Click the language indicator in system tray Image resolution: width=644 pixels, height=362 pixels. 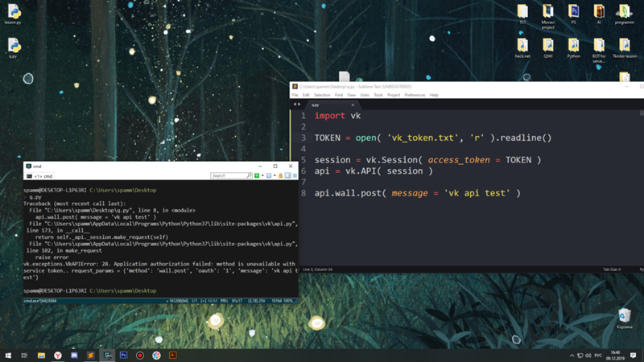click(599, 355)
